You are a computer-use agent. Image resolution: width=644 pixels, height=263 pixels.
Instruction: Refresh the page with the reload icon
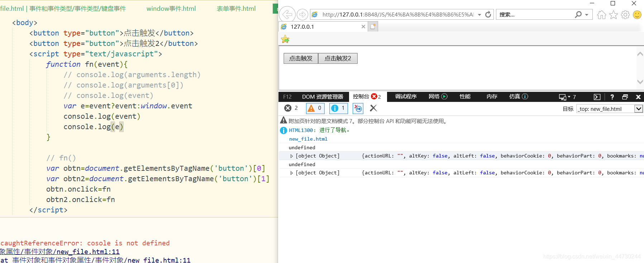click(488, 14)
